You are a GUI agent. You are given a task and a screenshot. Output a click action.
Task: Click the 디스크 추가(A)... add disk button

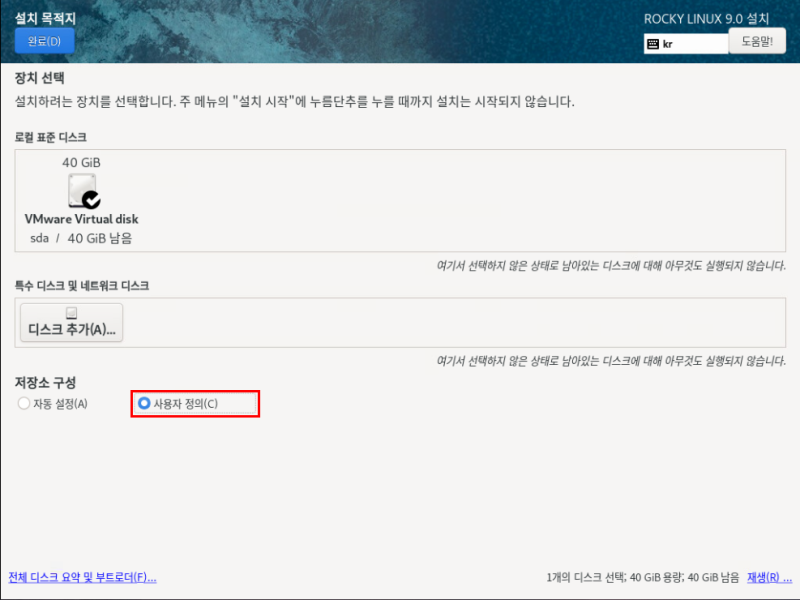71,322
